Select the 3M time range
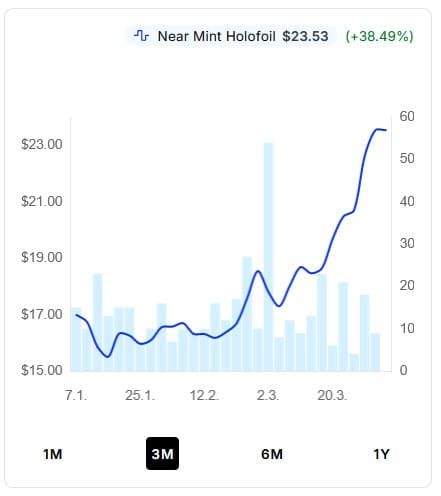Viewport: 441px width, 496px height. pos(162,454)
